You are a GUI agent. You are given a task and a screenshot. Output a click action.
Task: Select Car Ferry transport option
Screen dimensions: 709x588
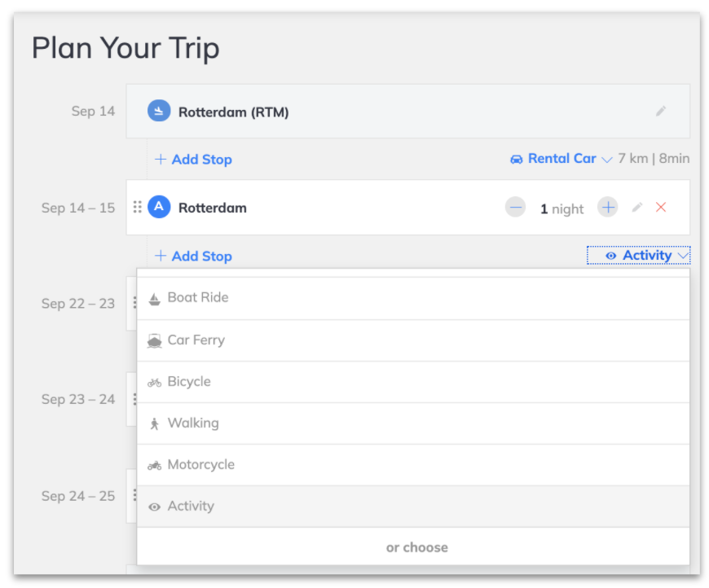(413, 340)
